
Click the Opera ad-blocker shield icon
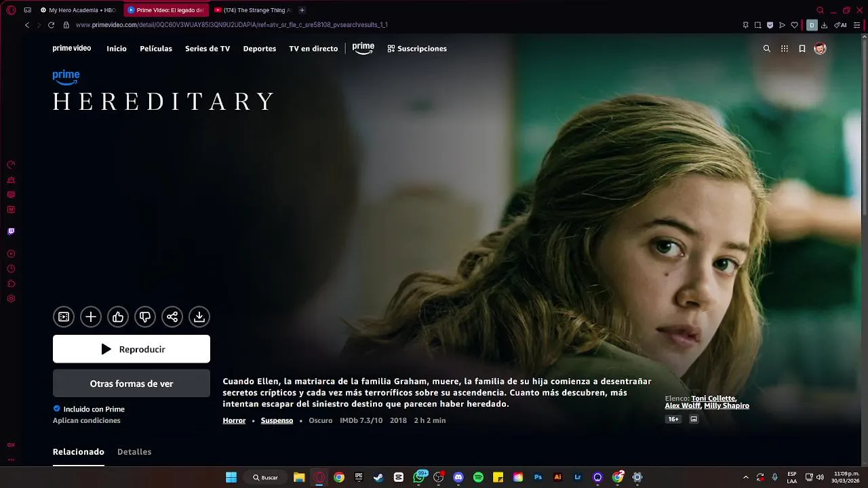click(770, 25)
